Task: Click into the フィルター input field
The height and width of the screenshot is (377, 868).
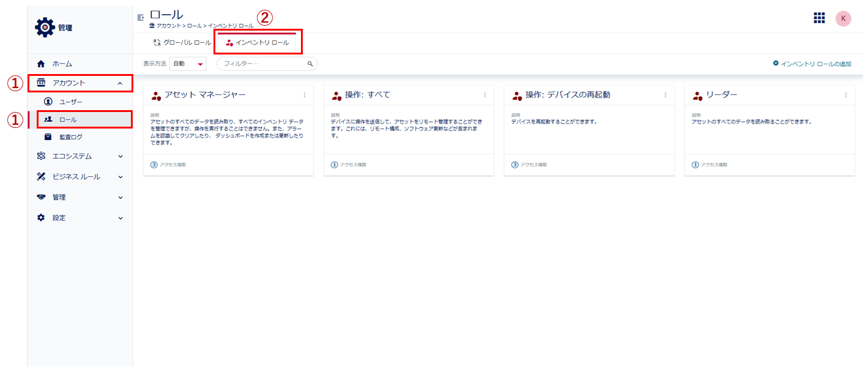Action: click(262, 64)
